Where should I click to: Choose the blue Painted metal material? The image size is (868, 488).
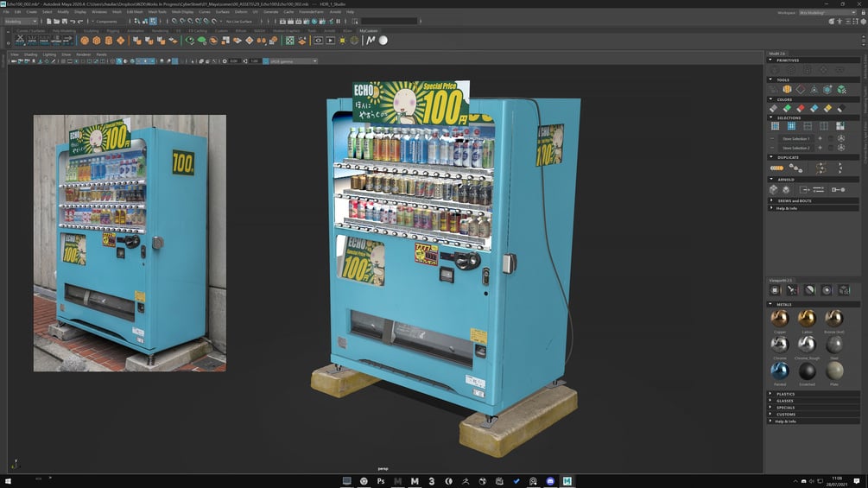pyautogui.click(x=780, y=370)
